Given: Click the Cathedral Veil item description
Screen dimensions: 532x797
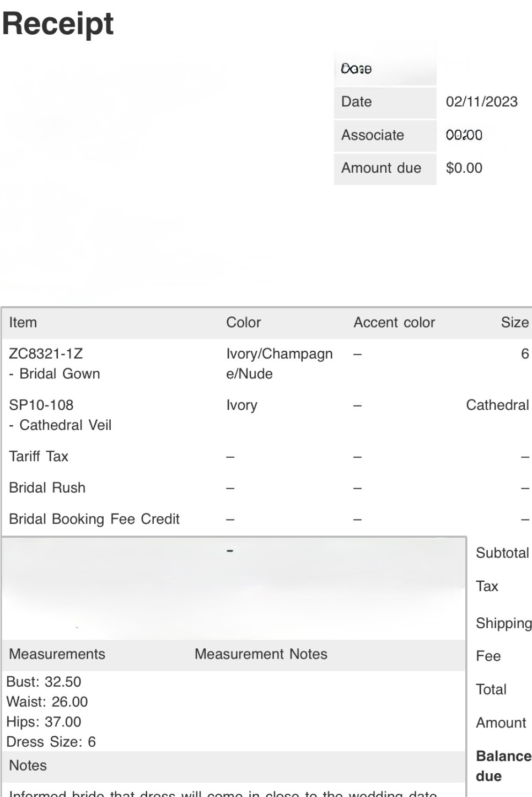Looking at the screenshot, I should tap(60, 425).
